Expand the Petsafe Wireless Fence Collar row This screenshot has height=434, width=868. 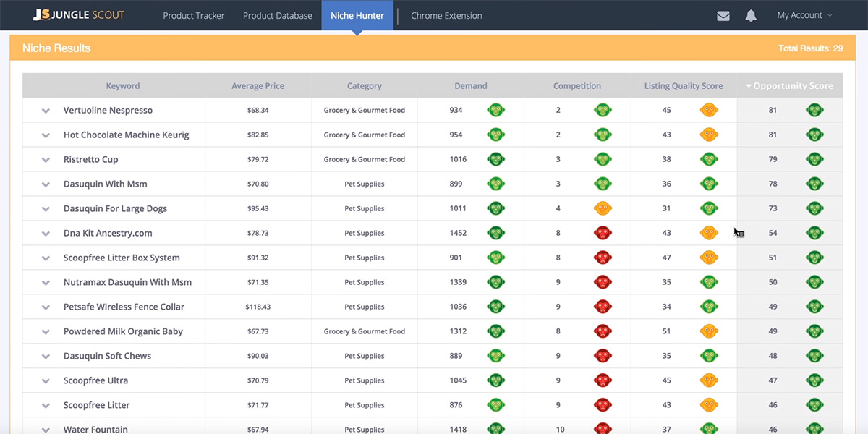[x=46, y=307]
